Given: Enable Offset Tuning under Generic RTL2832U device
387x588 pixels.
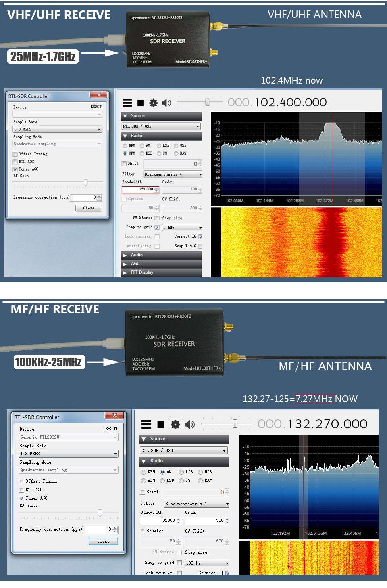Looking at the screenshot, I should tap(22, 481).
